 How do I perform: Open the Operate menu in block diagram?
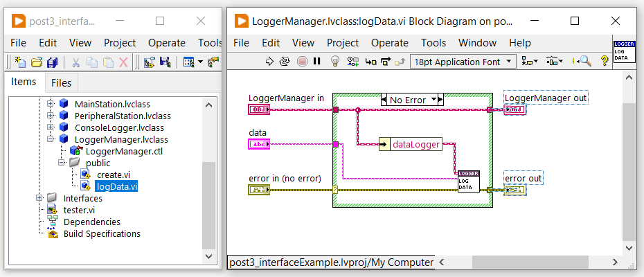389,43
